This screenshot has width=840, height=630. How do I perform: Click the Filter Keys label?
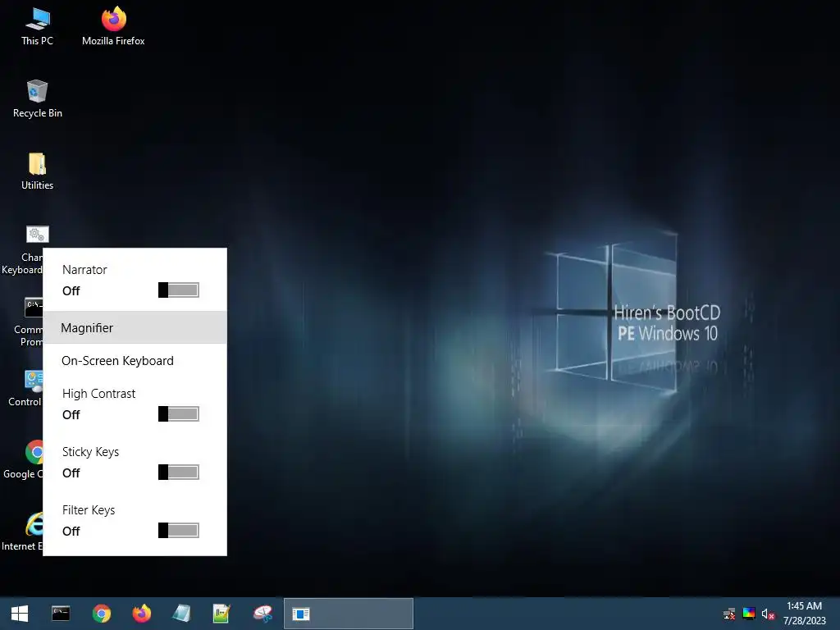[x=89, y=510]
